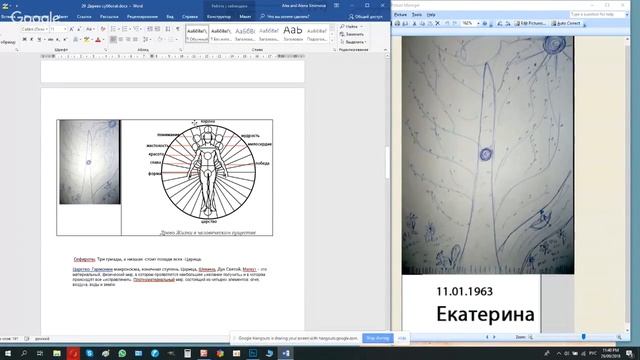Click the 'Общий доступ' share button
Image resolution: width=640 pixels, height=360 pixels.
tap(365, 17)
